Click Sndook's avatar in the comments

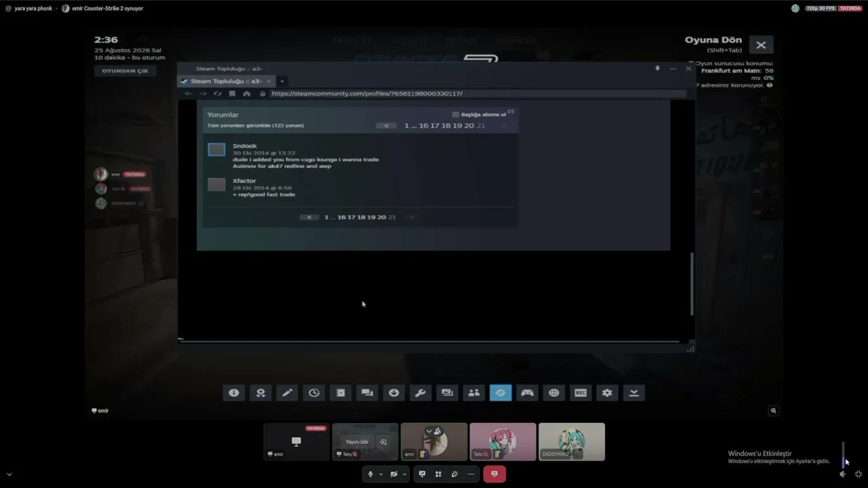(216, 149)
